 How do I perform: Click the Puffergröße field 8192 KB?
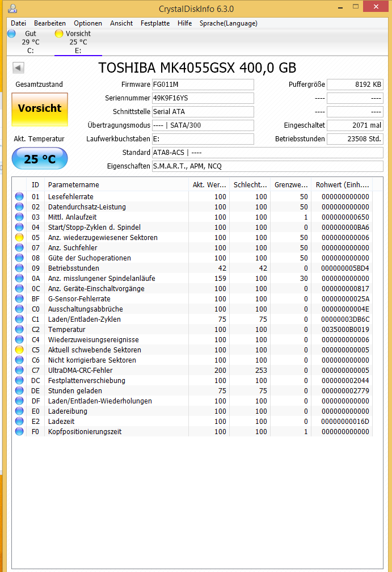point(355,85)
